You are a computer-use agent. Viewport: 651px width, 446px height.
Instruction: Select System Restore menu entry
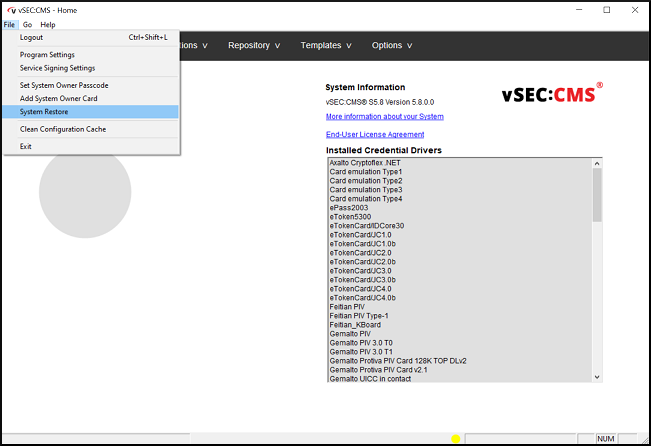click(x=91, y=112)
